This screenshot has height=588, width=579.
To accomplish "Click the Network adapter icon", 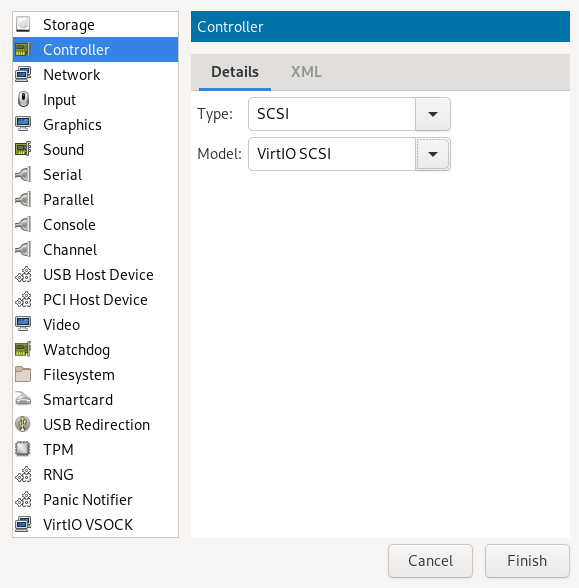I will coord(23,75).
